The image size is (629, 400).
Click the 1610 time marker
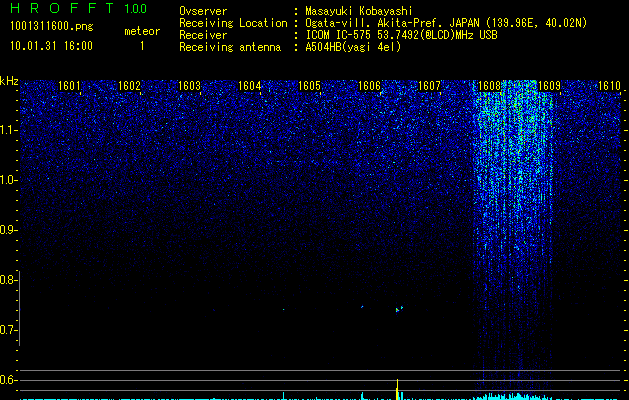click(609, 86)
